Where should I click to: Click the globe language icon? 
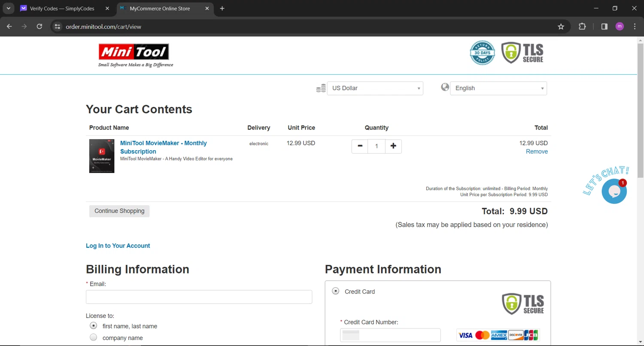click(x=445, y=87)
